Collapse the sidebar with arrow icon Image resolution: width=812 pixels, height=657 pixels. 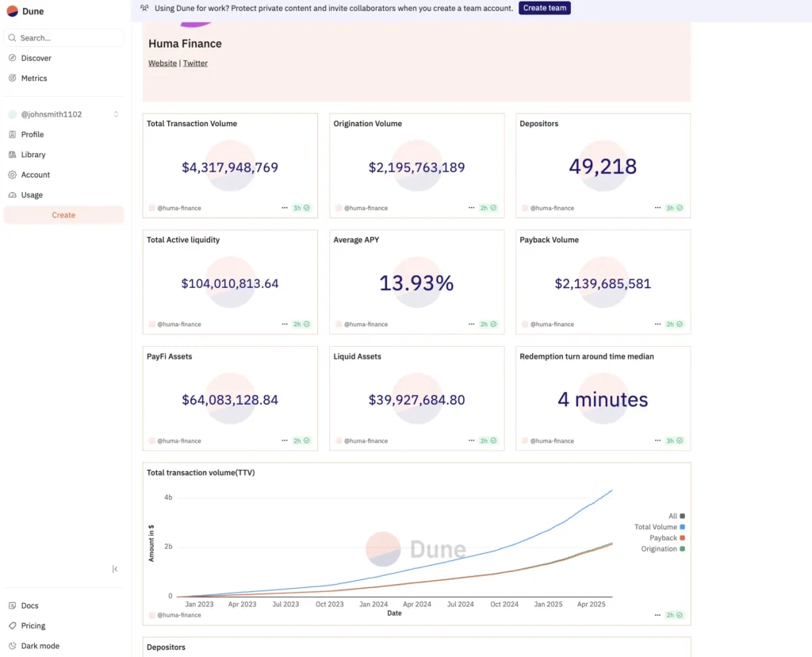tap(115, 569)
